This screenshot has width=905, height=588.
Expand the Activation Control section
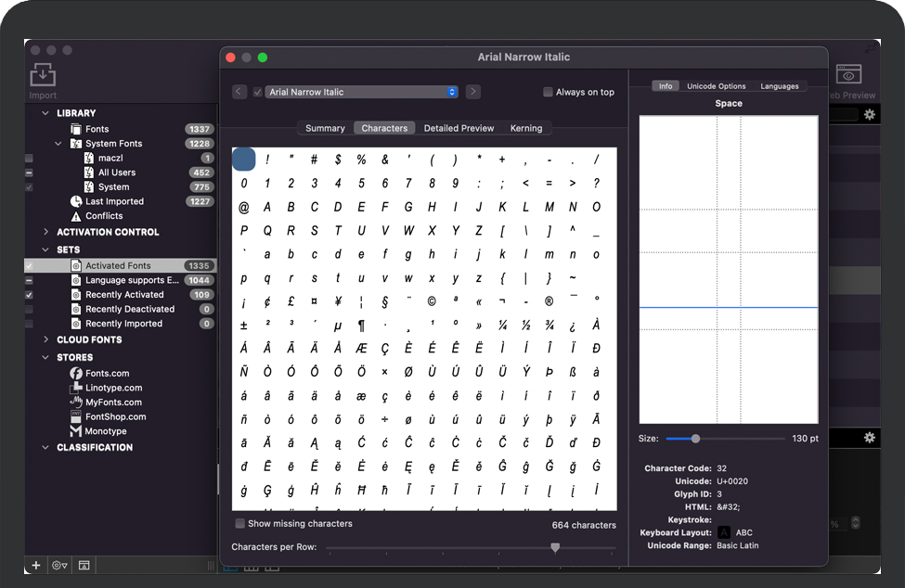click(46, 232)
